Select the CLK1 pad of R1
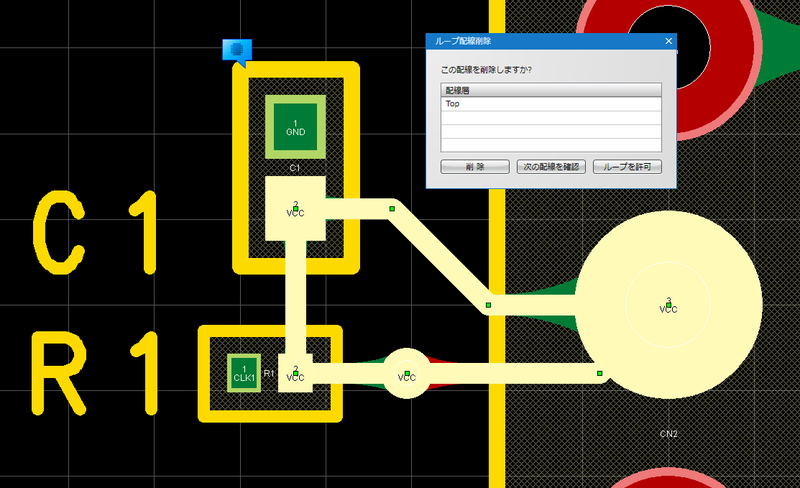Image resolution: width=800 pixels, height=488 pixels. [x=244, y=373]
